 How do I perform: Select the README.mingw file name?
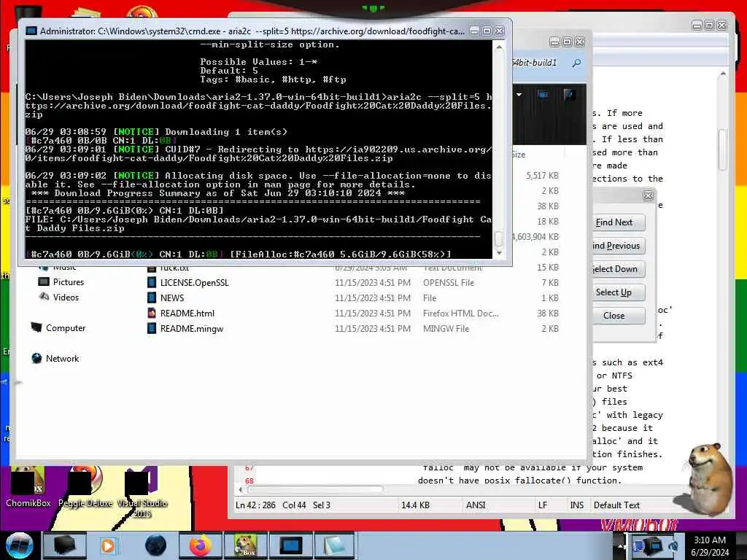tap(192, 329)
